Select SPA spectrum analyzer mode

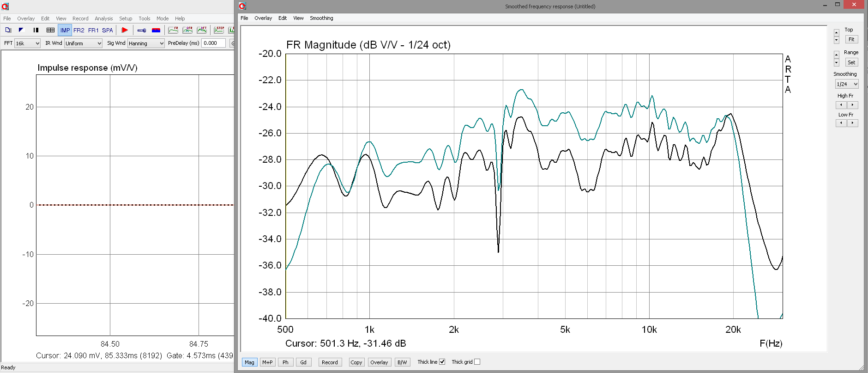(108, 30)
